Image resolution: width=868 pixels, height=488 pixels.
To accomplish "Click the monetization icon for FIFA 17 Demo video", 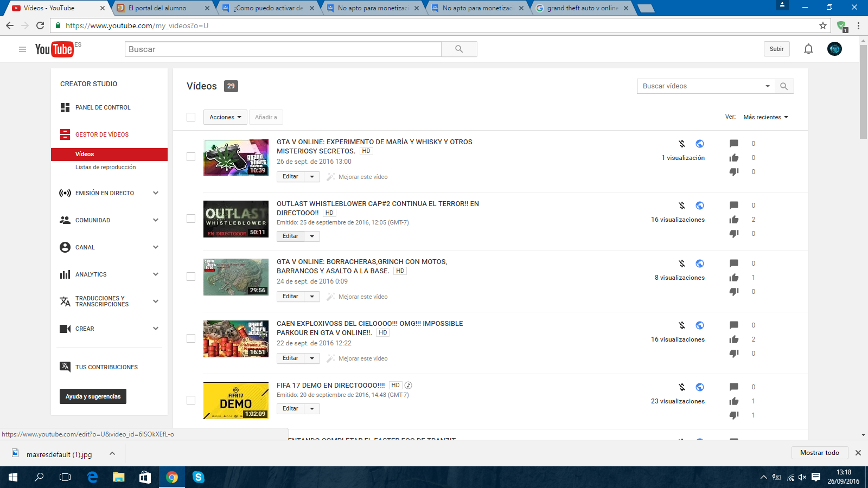I will [x=682, y=387].
